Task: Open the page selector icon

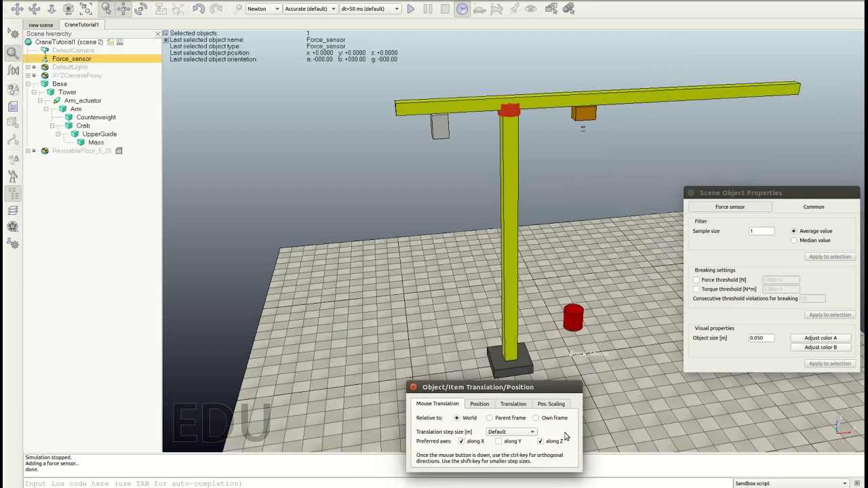Action: (551, 9)
